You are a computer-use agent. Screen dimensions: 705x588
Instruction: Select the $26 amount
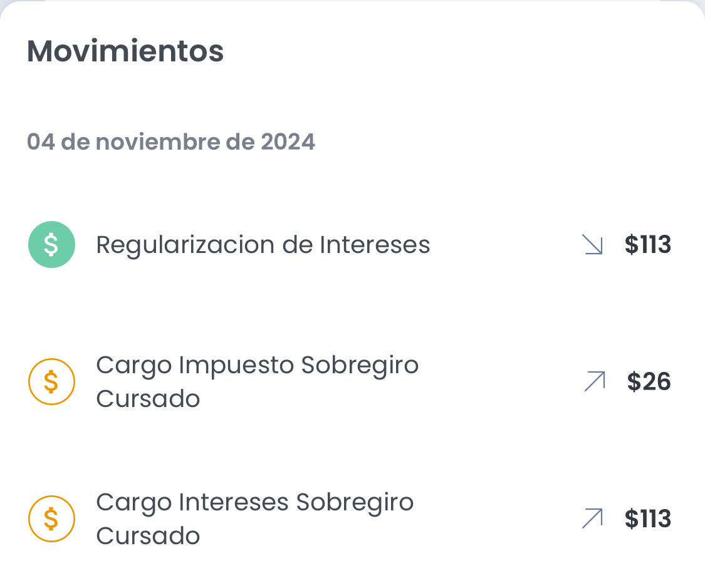(649, 381)
